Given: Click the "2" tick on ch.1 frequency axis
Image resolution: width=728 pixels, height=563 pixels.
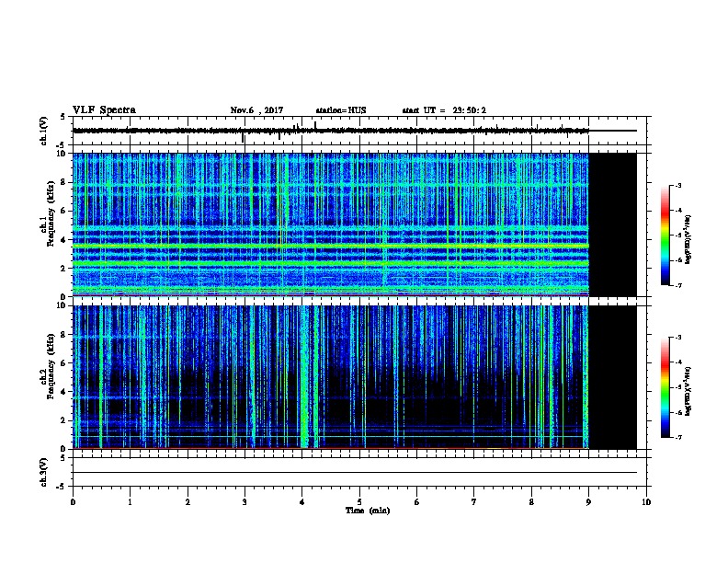Looking at the screenshot, I should pyautogui.click(x=63, y=268).
